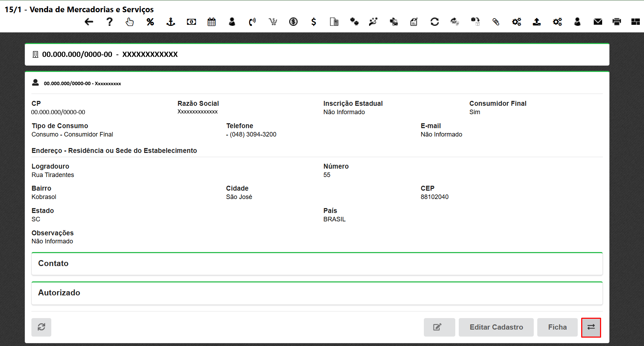Click the upload icon in toolbar
This screenshot has width=644, height=346.
tap(537, 22)
